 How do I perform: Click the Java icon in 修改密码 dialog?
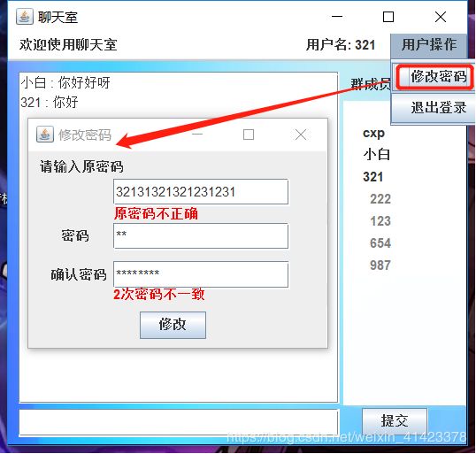coord(45,134)
